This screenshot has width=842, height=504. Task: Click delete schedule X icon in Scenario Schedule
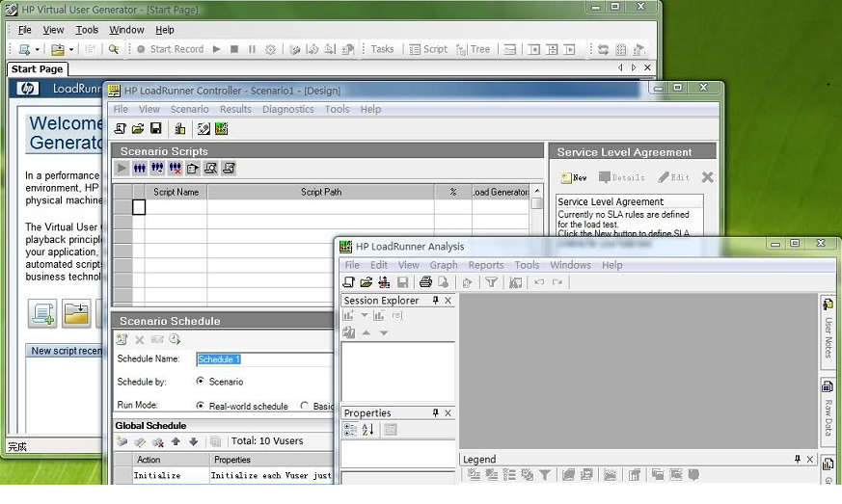pos(140,339)
